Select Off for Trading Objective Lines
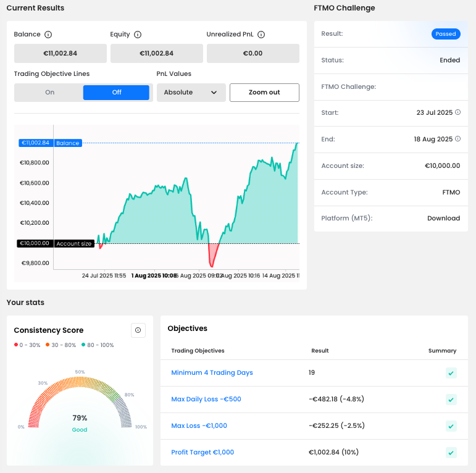This screenshot has width=476, height=473. (x=116, y=93)
